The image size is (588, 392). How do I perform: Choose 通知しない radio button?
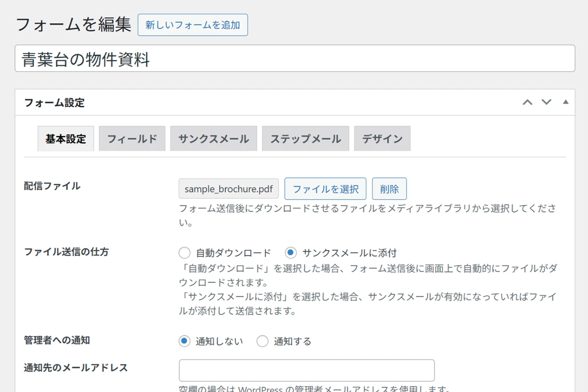tap(184, 341)
